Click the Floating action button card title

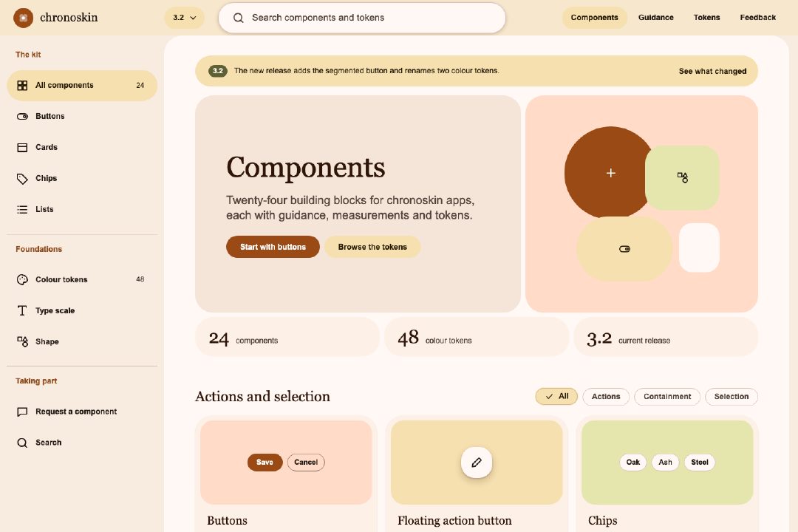454,521
